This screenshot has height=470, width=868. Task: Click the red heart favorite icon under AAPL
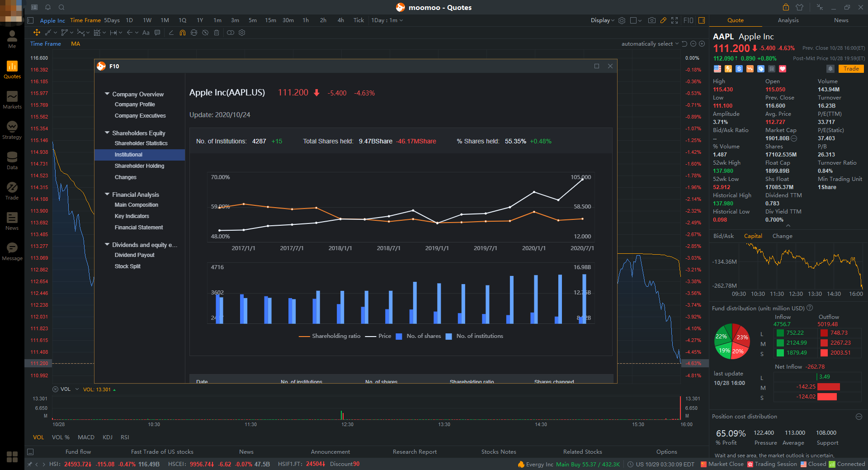point(783,69)
